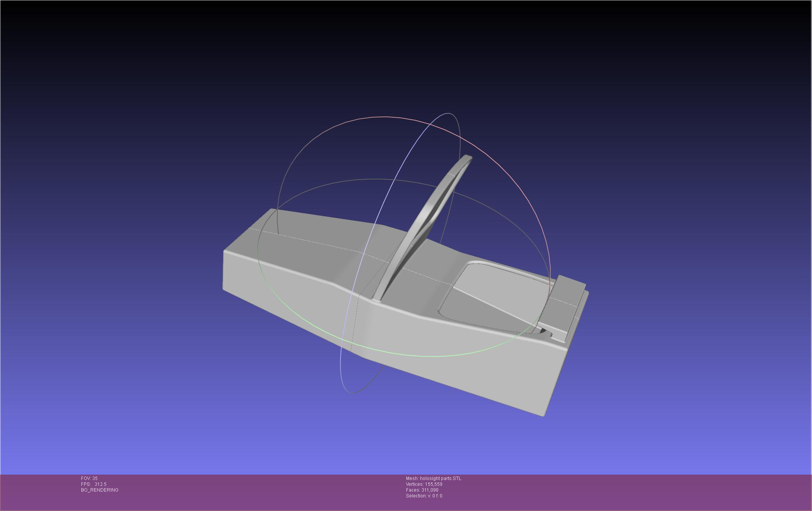Click the Faces: 311,098 counter

click(422, 490)
